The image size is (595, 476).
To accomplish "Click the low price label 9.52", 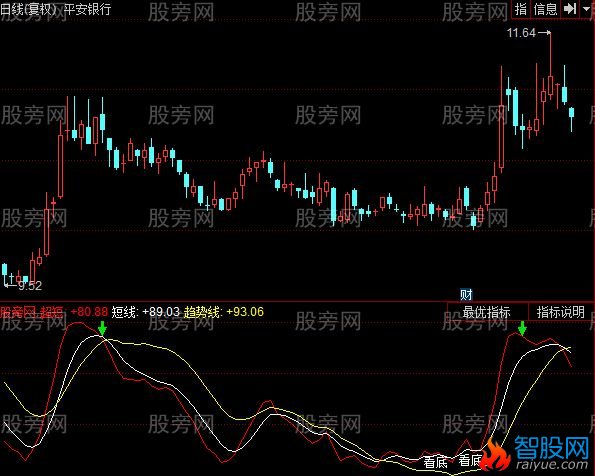I will (30, 285).
